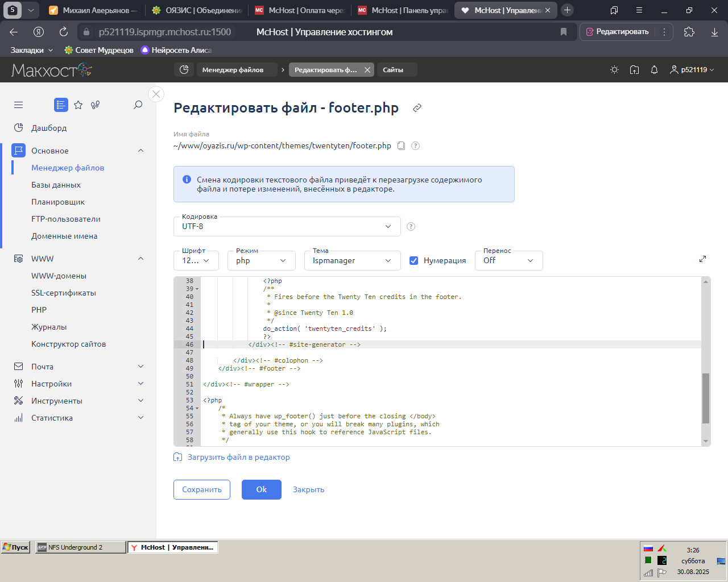Open the Тема Ispmanager dropdown
The image size is (728, 582).
click(353, 260)
